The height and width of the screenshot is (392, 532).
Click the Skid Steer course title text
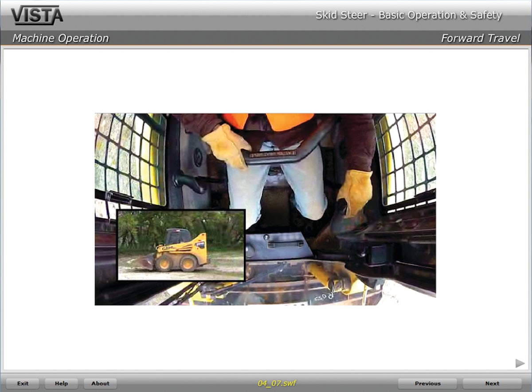click(409, 15)
